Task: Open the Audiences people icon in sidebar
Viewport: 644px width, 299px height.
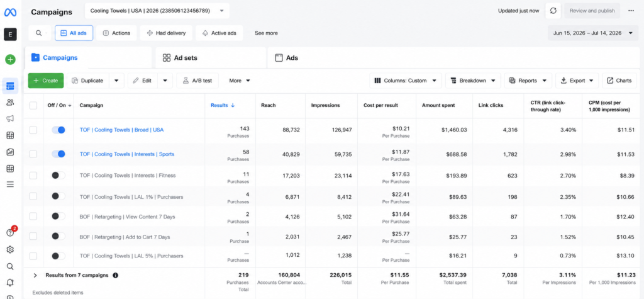Action: click(x=10, y=103)
